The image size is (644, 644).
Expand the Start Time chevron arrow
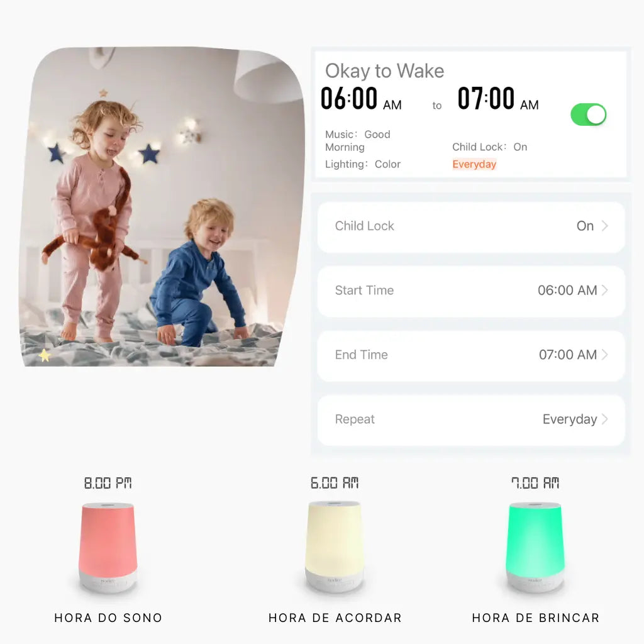tap(604, 291)
